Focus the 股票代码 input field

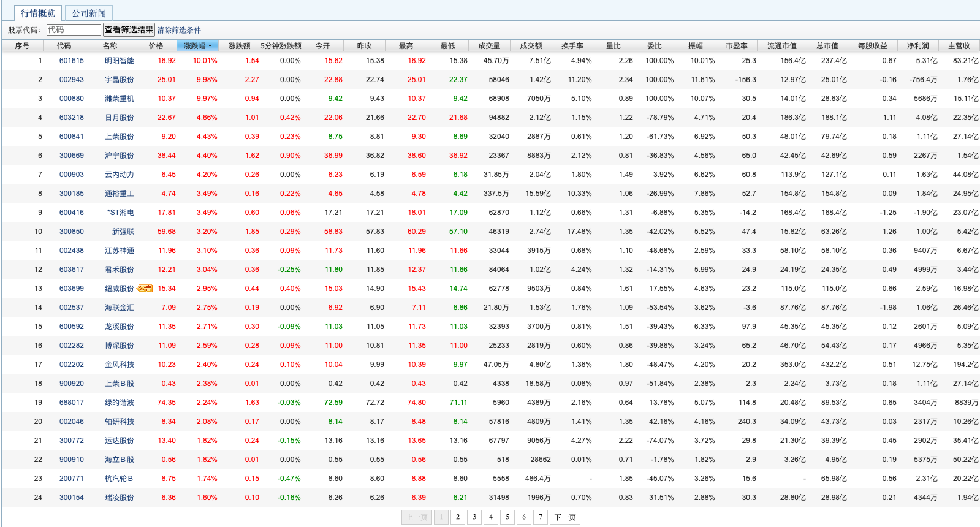point(74,29)
